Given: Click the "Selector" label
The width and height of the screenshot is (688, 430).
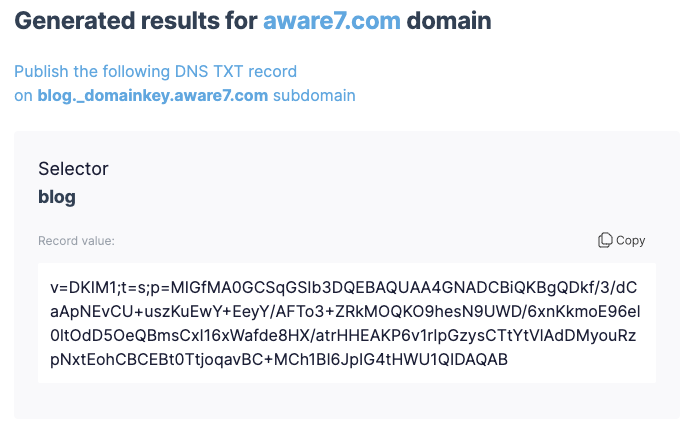Looking at the screenshot, I should click(x=73, y=169).
